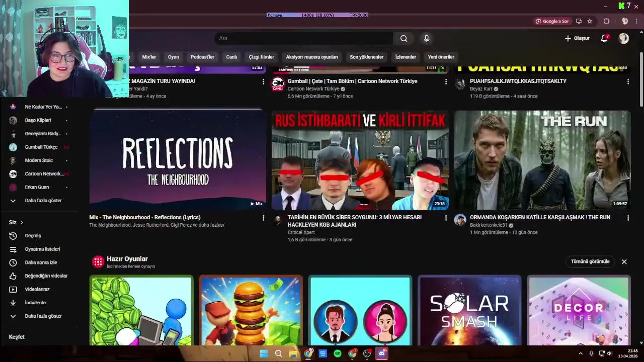Open Chrome profile avatar in toolbar
644x362 pixels.
[x=625, y=21]
